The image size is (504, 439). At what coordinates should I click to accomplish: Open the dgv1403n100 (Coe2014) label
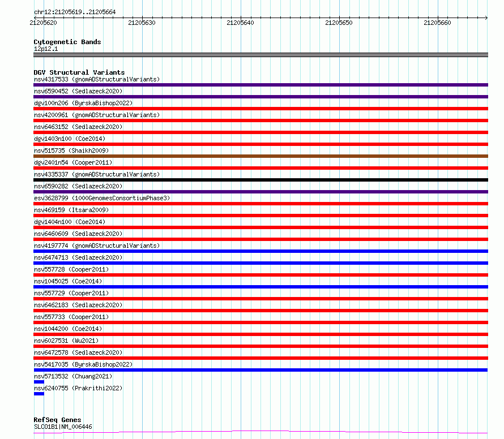(70, 139)
